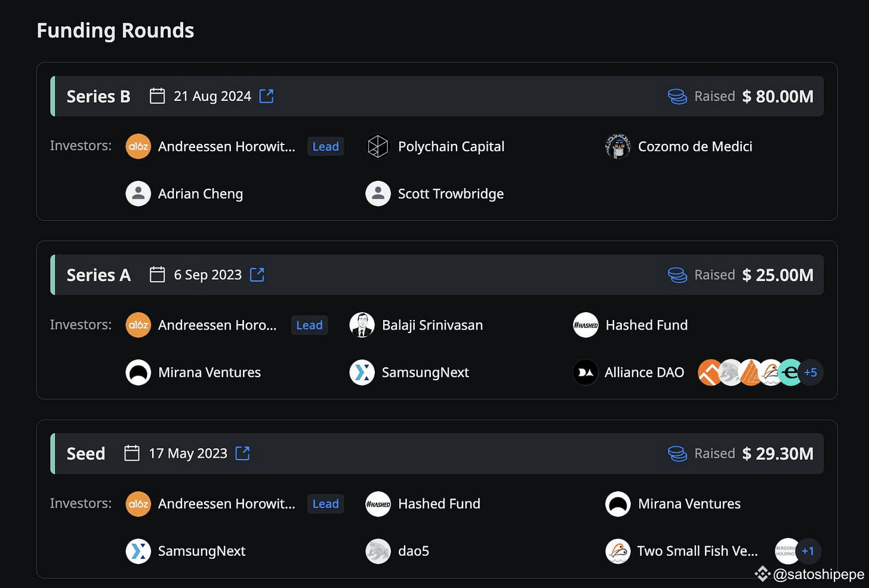The width and height of the screenshot is (869, 588).
Task: Open Series B external link icon
Action: pos(266,96)
